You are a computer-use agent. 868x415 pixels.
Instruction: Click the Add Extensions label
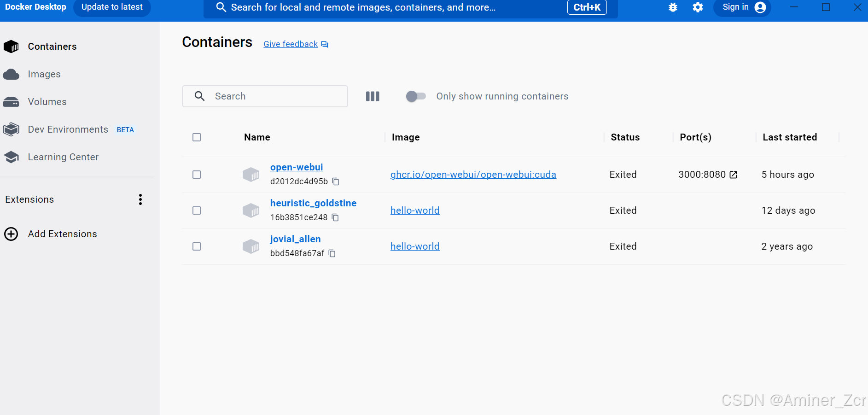tap(62, 234)
